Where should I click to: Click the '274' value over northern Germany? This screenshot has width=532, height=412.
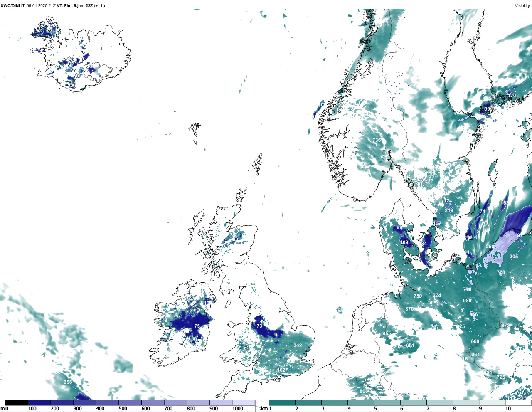437,295
